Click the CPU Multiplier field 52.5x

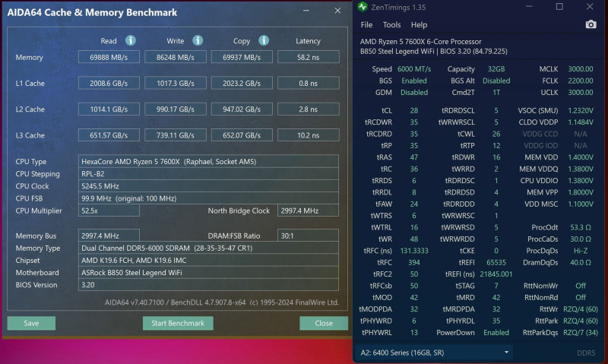tap(109, 210)
